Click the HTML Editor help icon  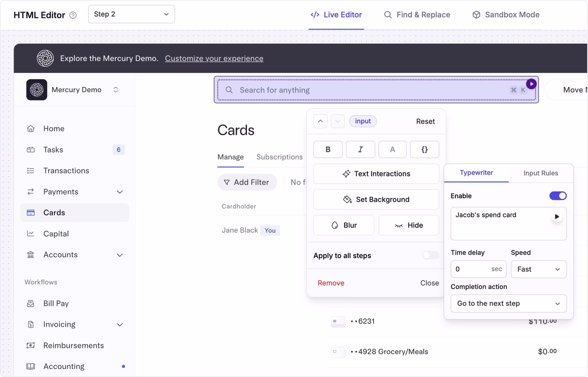click(73, 15)
